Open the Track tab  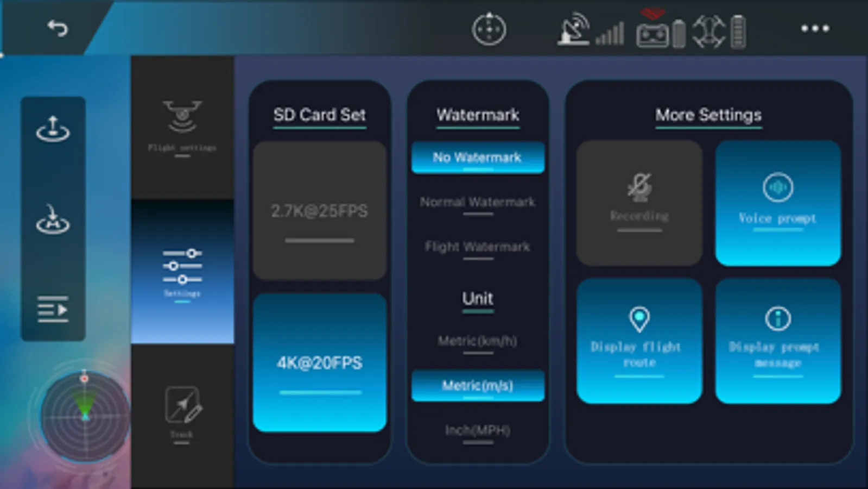coord(182,416)
